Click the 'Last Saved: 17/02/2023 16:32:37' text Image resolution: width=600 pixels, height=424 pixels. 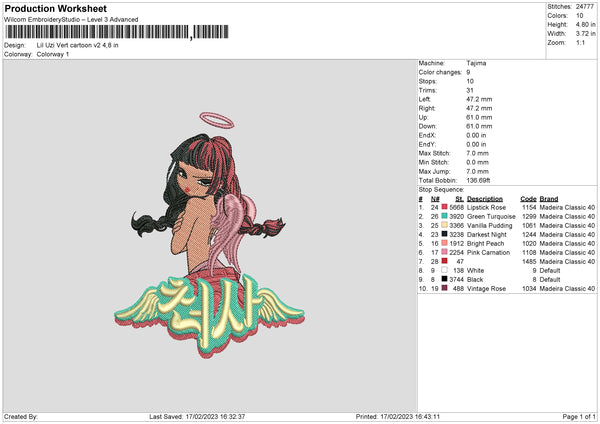pyautogui.click(x=197, y=416)
